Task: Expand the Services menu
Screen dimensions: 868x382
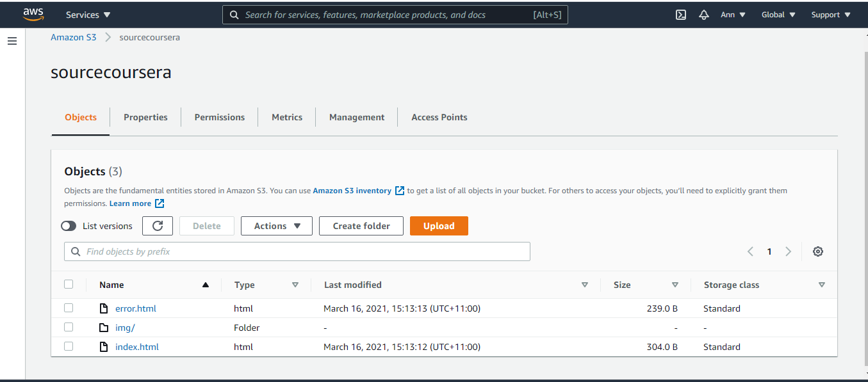Action: point(88,15)
